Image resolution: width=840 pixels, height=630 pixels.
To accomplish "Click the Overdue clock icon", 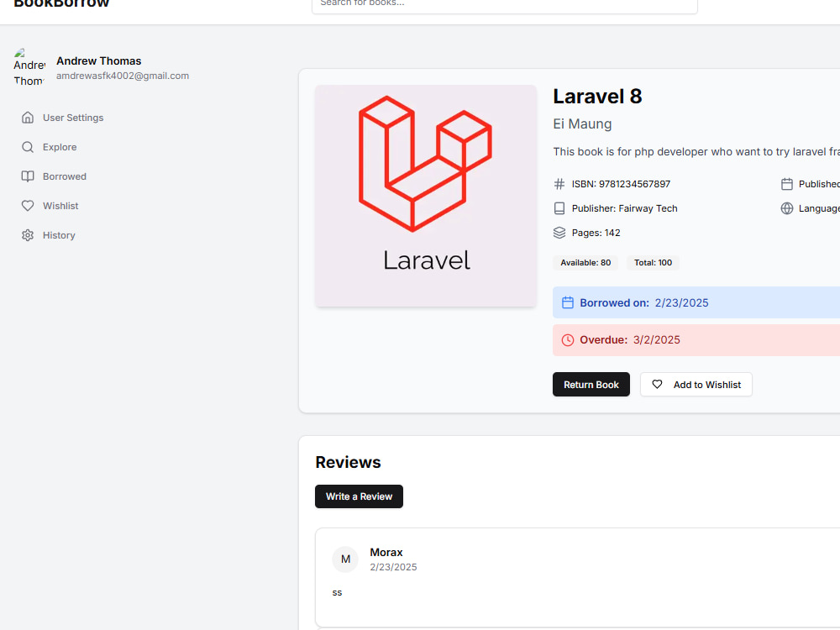I will [x=567, y=339].
